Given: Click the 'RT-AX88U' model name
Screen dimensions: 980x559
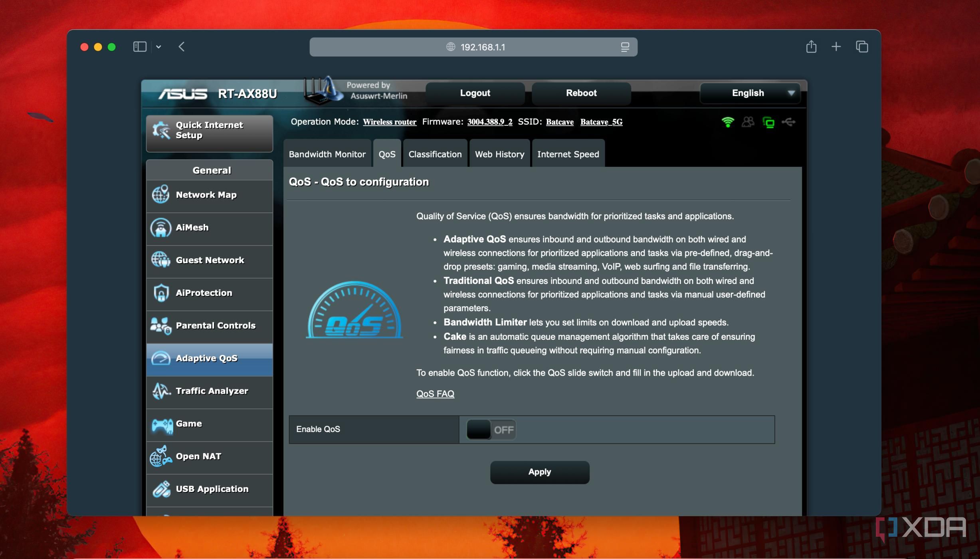Looking at the screenshot, I should (x=247, y=94).
